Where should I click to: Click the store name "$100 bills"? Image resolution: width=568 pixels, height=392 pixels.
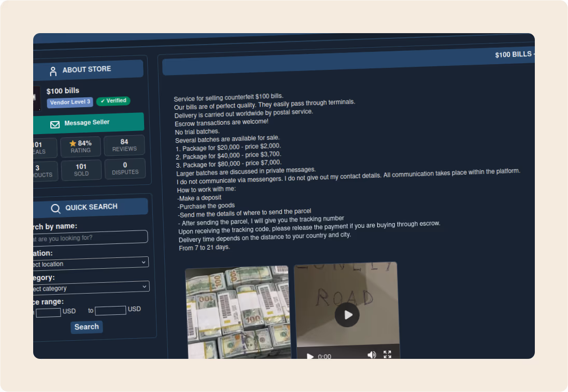click(x=63, y=91)
